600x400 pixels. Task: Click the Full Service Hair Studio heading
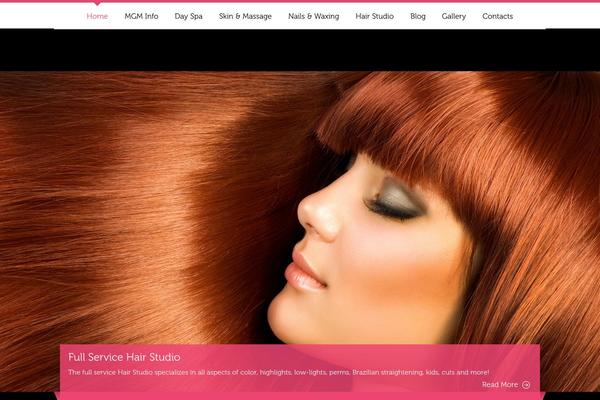[124, 357]
